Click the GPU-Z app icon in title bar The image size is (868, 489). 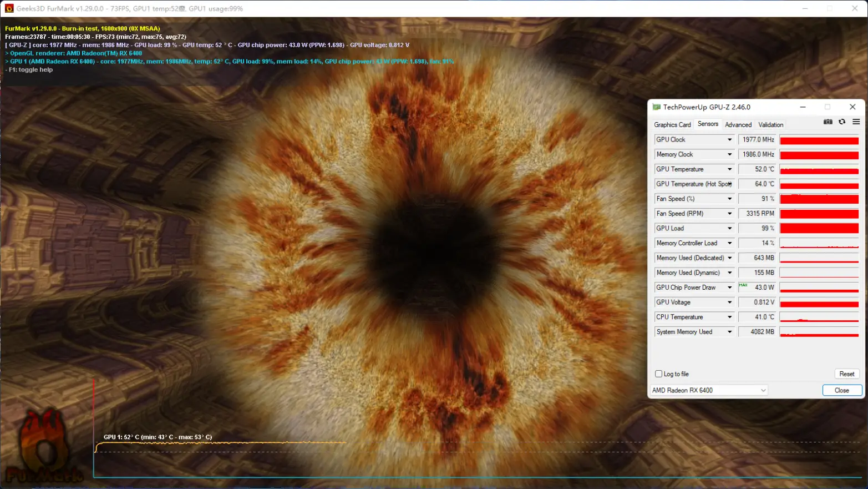click(x=656, y=107)
